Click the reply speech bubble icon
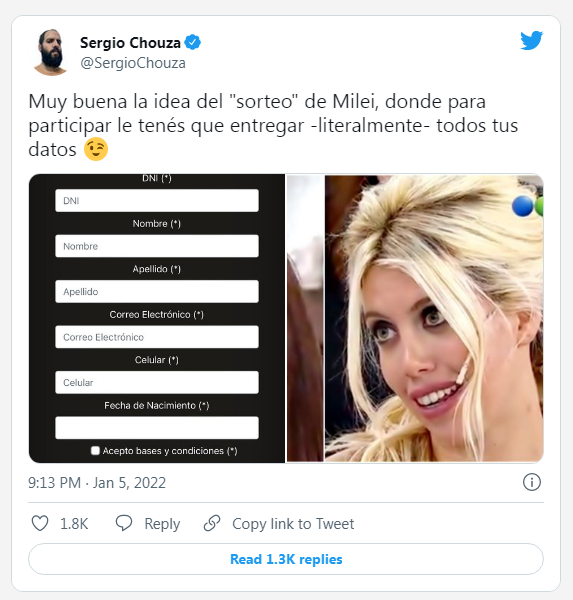 (x=124, y=523)
